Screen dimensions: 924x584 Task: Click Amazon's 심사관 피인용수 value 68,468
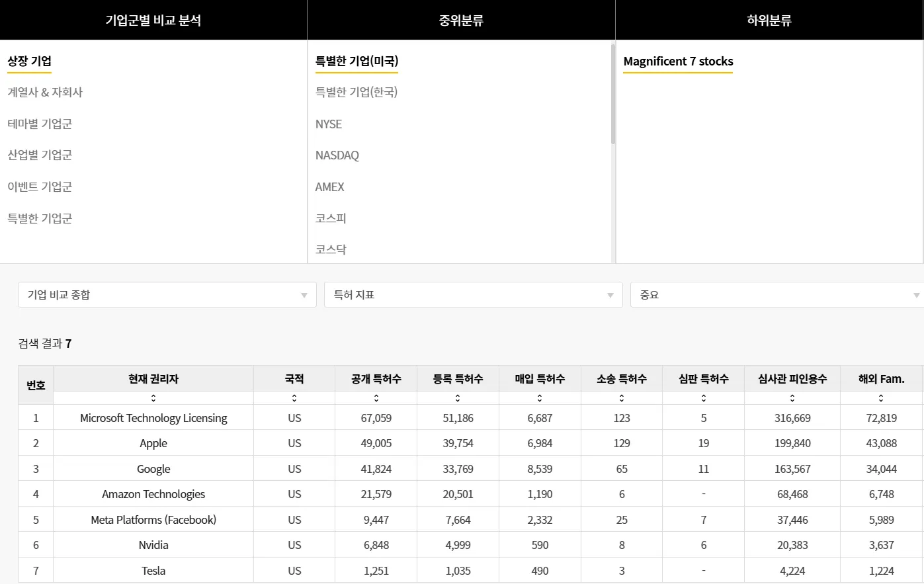(x=792, y=494)
